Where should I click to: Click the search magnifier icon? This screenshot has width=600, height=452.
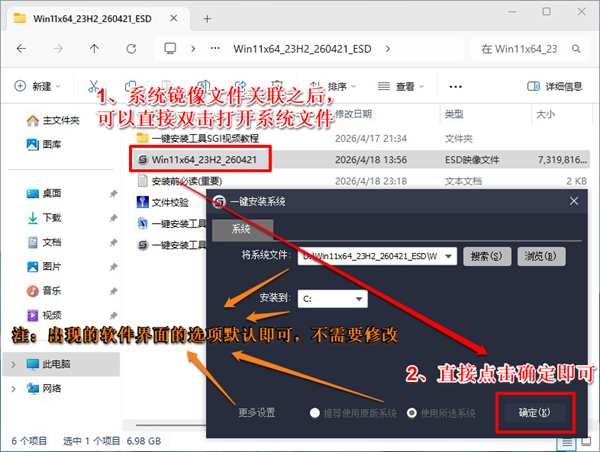click(576, 49)
